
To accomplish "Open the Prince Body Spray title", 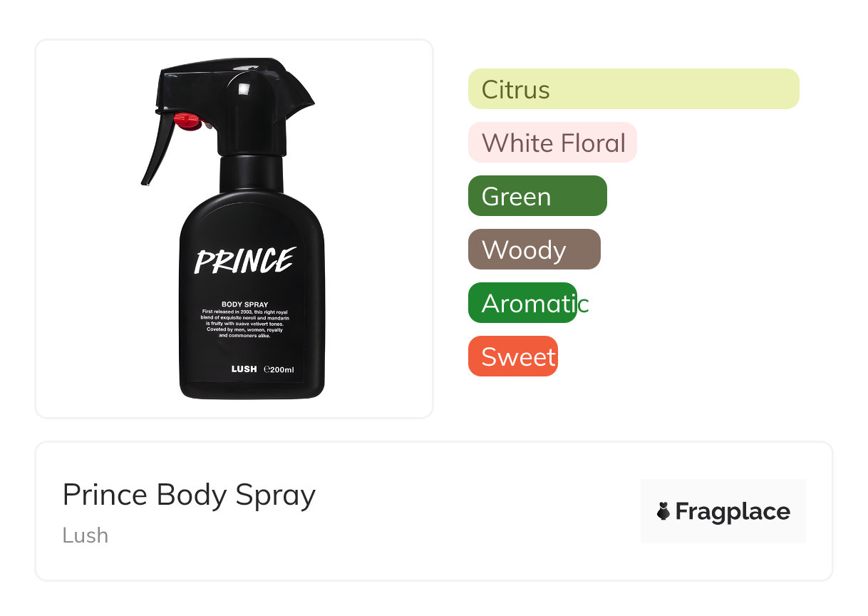I will (189, 495).
